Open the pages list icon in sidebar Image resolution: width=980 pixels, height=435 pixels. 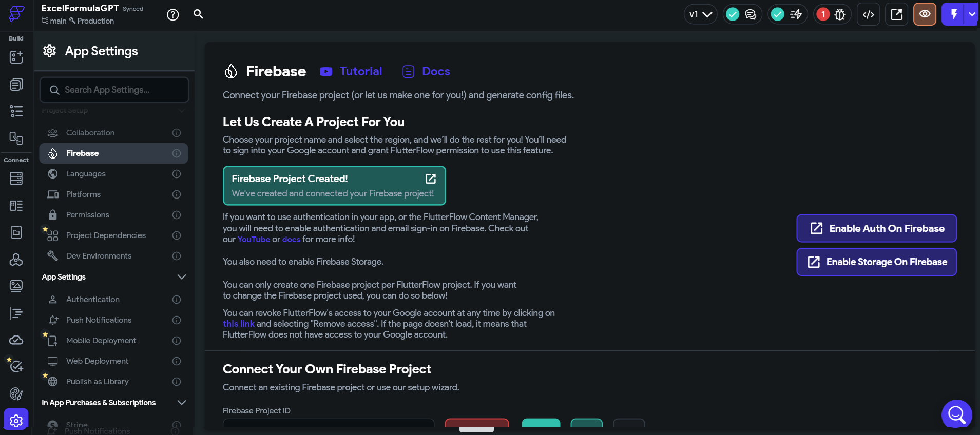click(16, 84)
